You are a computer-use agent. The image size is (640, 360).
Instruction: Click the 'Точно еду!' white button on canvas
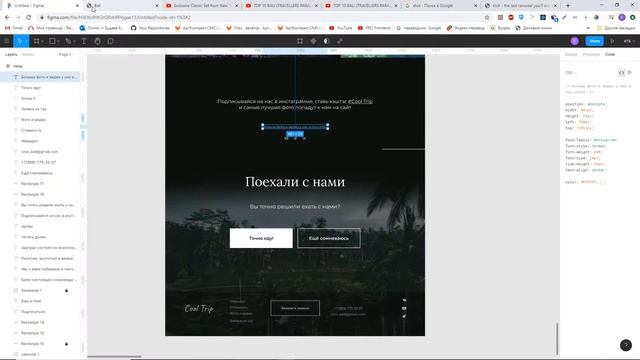261,238
